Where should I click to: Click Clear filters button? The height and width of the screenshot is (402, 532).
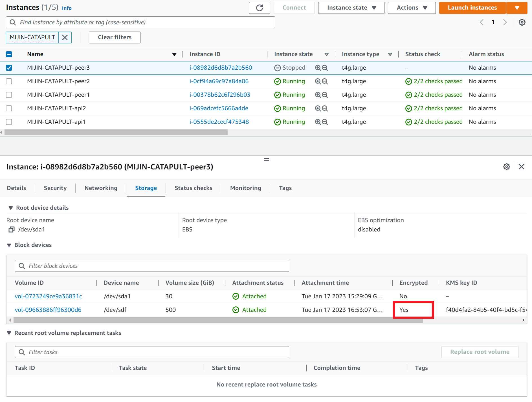click(115, 37)
